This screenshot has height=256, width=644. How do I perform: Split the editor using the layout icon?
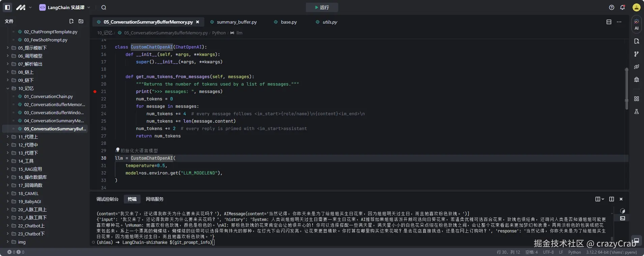pyautogui.click(x=609, y=22)
